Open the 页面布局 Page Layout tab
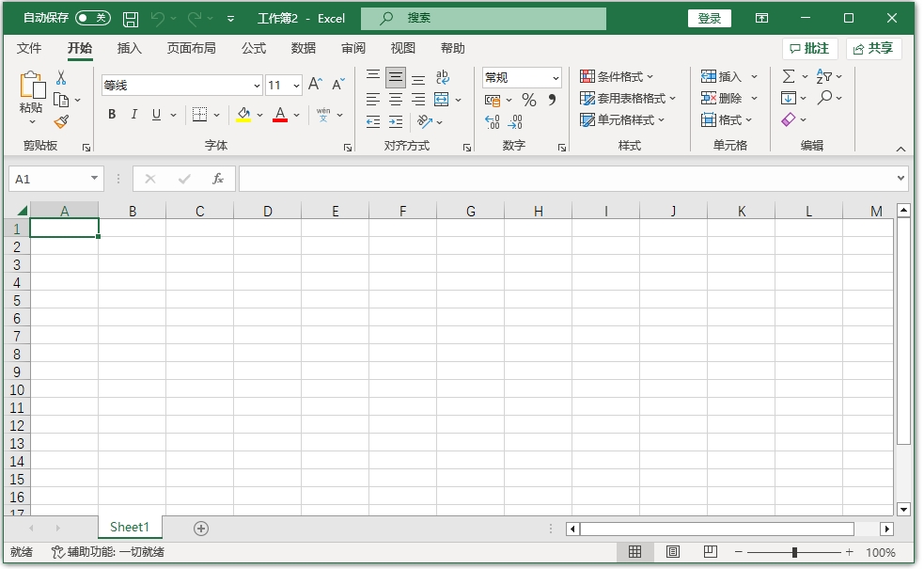 point(192,48)
